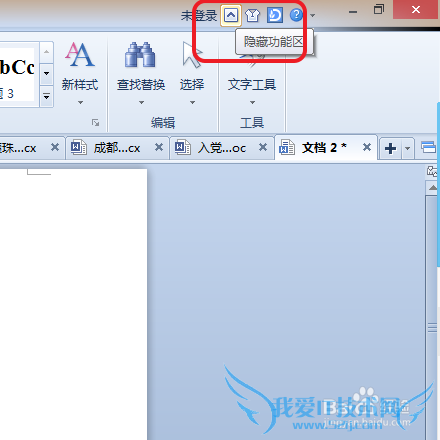Viewport: 440px width, 440px height.
Task: Open the window list icon beside tabs
Action: pos(428,147)
